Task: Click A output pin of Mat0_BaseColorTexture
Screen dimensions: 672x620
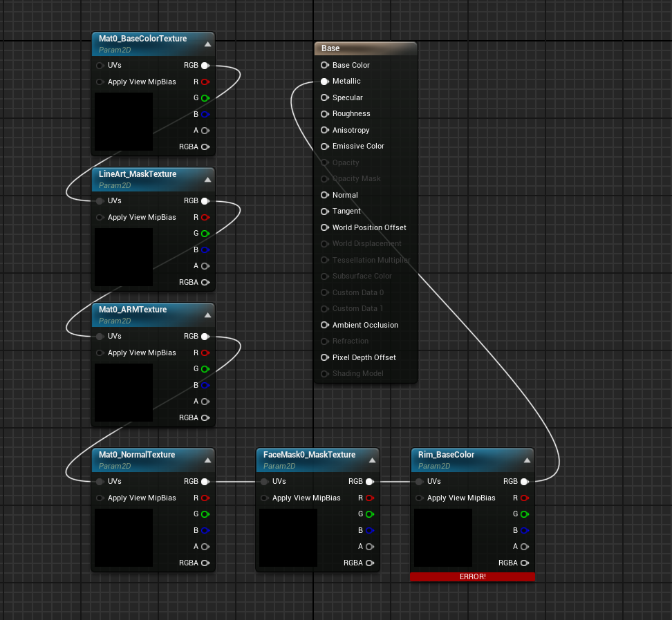Action: click(x=205, y=131)
